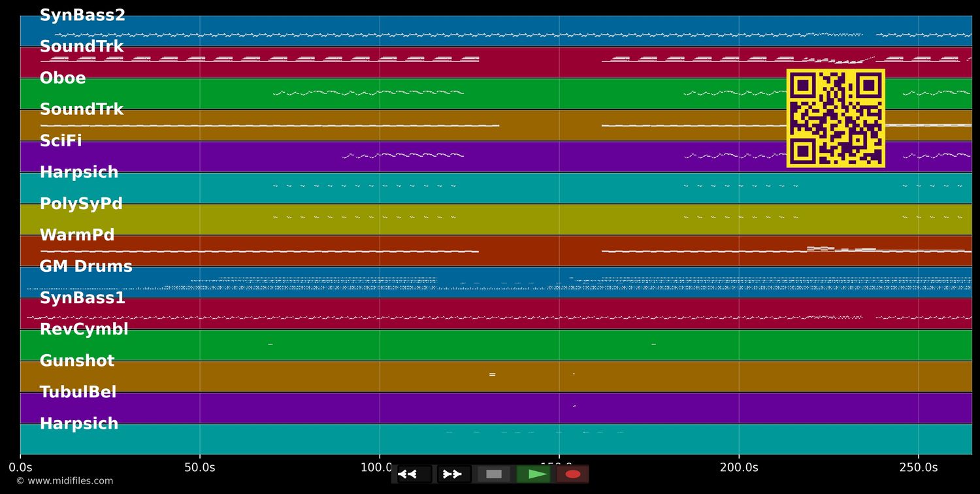Click the www.midifiles.com copyright text
Viewport: 980px width, 494px height.
[x=64, y=481]
